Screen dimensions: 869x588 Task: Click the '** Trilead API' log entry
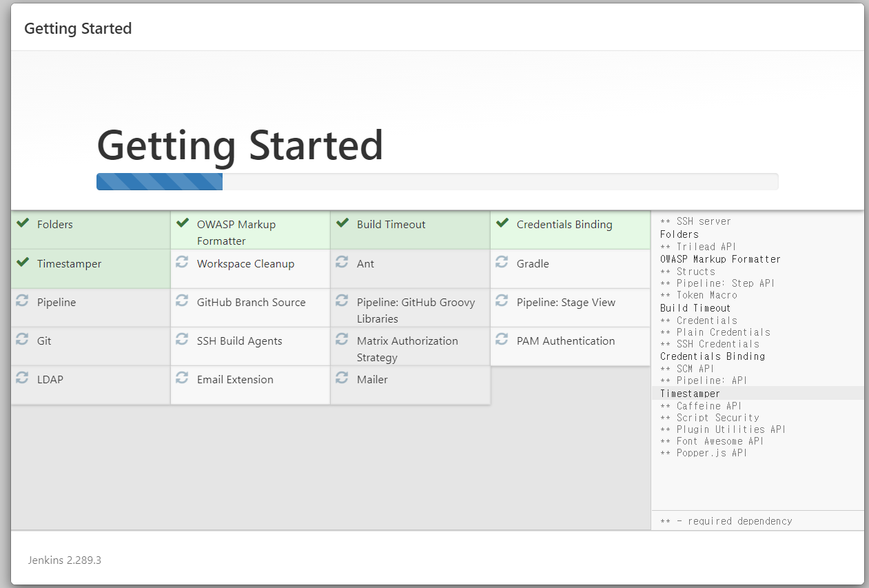[698, 247]
